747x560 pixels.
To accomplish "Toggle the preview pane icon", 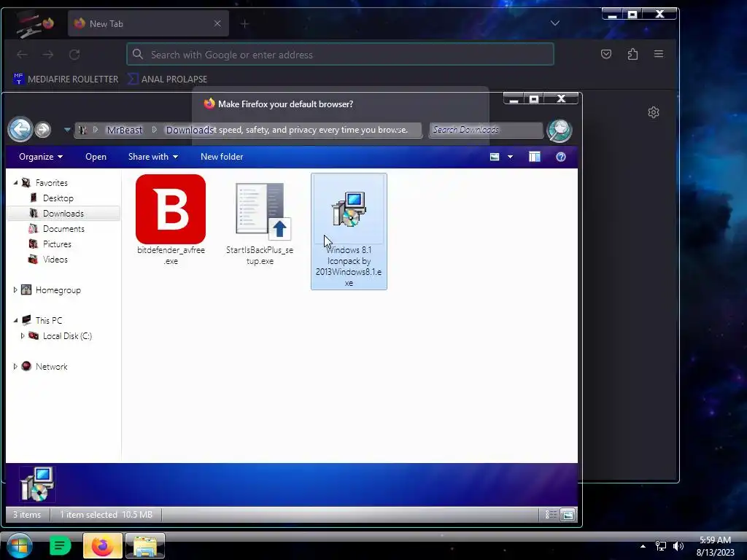I will [x=535, y=157].
